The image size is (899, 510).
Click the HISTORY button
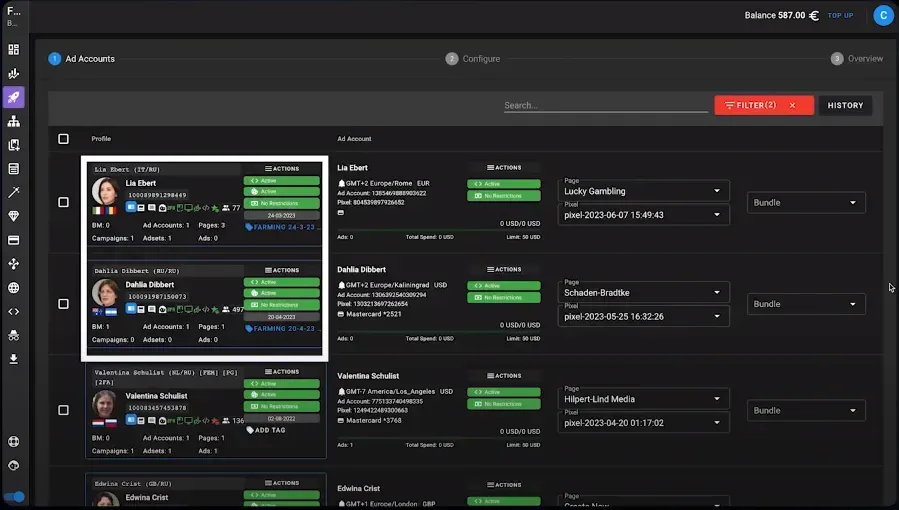pyautogui.click(x=845, y=105)
